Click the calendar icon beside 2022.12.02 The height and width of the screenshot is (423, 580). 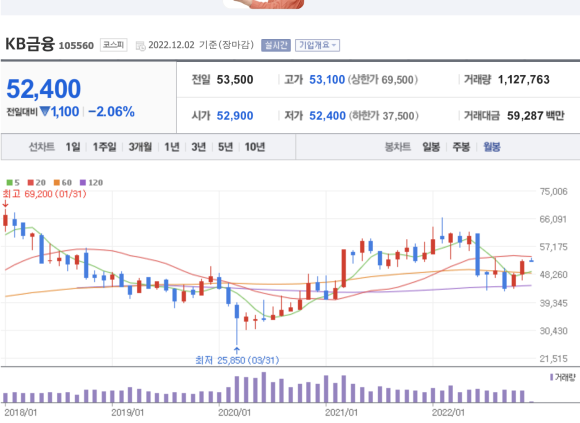(141, 46)
